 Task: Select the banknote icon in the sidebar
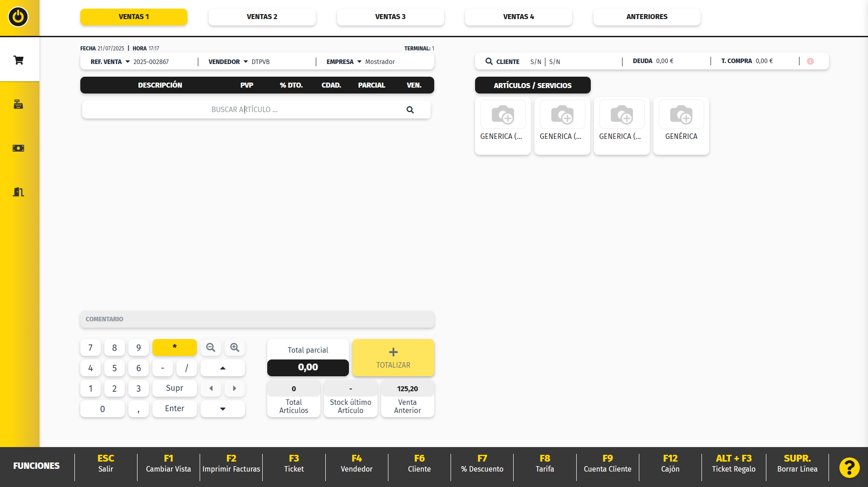(x=19, y=148)
